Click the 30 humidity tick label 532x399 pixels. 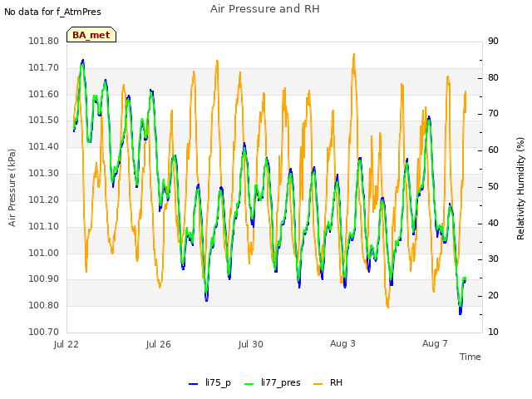pos(493,259)
